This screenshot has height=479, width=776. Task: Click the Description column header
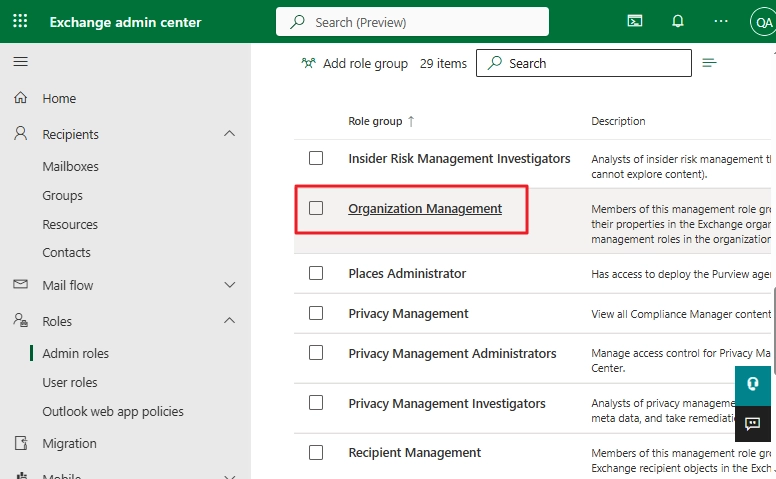point(618,121)
